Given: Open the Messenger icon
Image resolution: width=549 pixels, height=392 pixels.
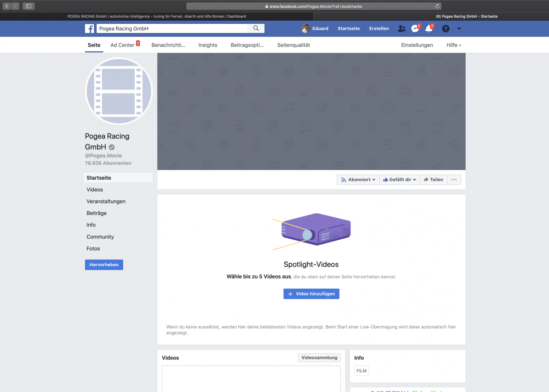Looking at the screenshot, I should (415, 28).
